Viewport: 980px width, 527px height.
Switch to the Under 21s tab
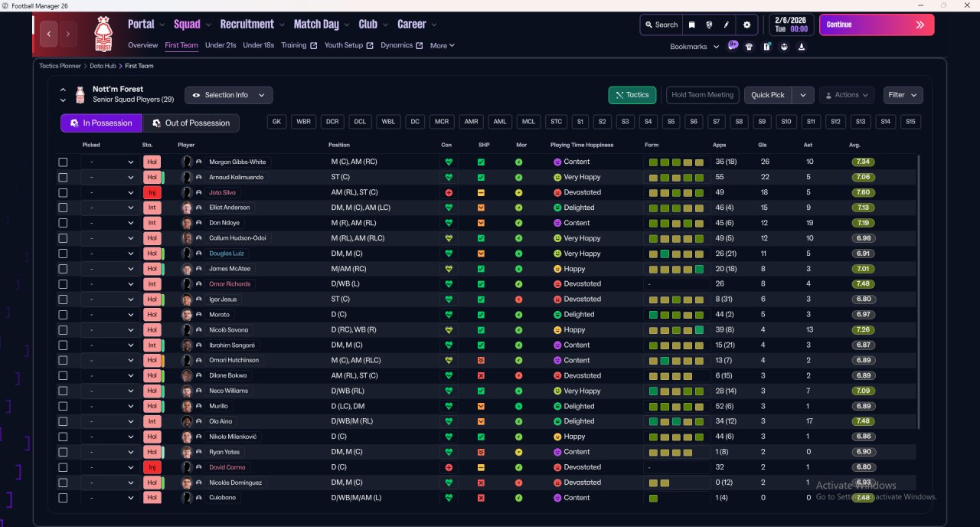(x=220, y=45)
